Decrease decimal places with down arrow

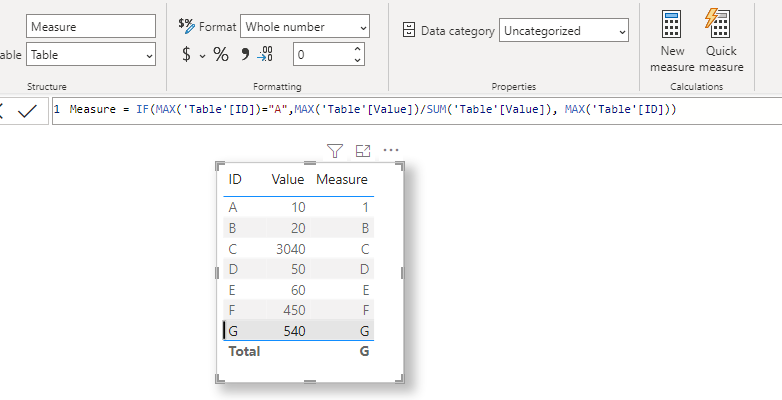(357, 60)
